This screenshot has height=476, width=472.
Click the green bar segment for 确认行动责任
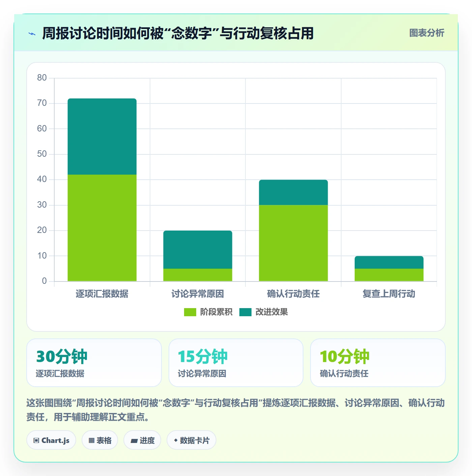pos(293,243)
